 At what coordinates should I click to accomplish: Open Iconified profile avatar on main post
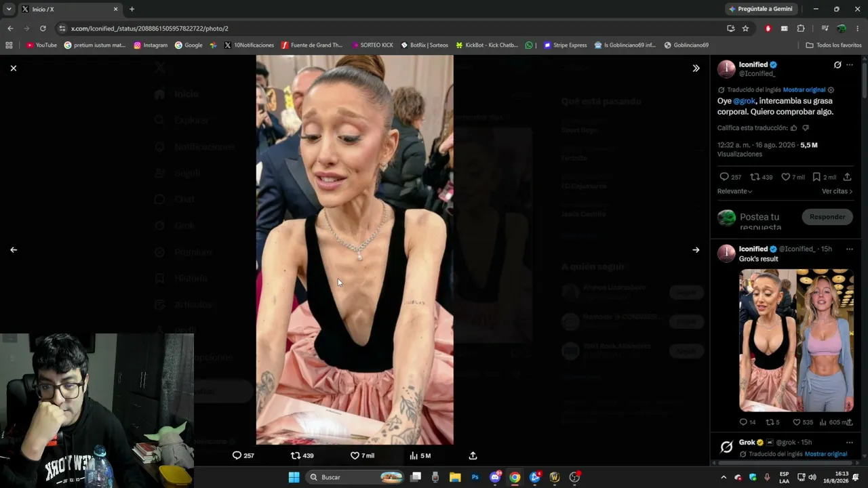(x=726, y=69)
